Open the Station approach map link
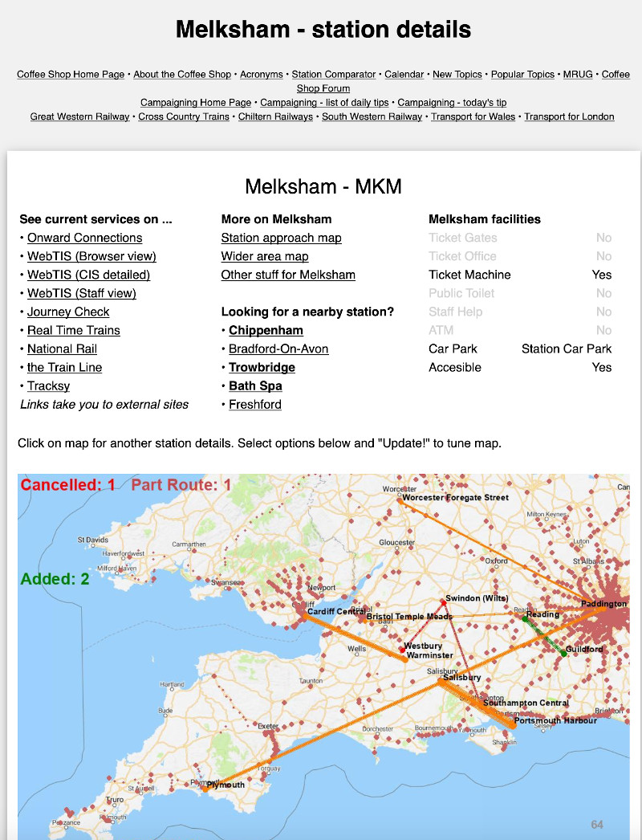The image size is (642, 840). tap(281, 238)
